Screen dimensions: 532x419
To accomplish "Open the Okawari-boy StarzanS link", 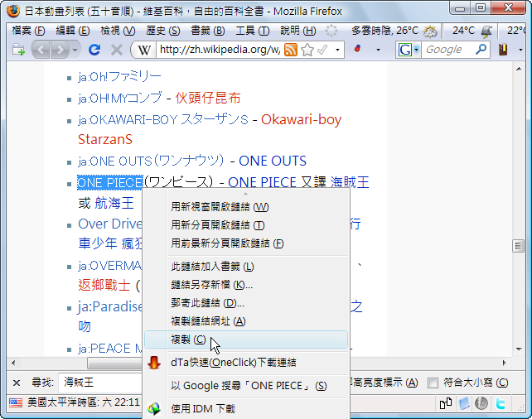I will [x=301, y=119].
